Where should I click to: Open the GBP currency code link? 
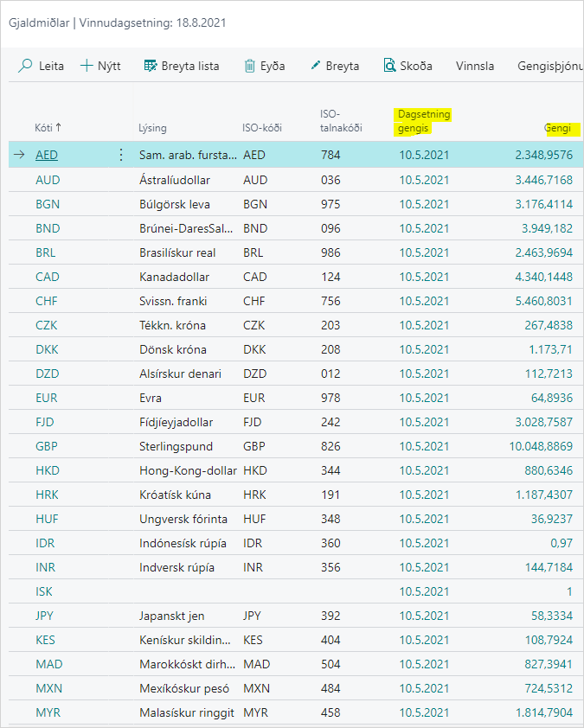[x=47, y=446]
